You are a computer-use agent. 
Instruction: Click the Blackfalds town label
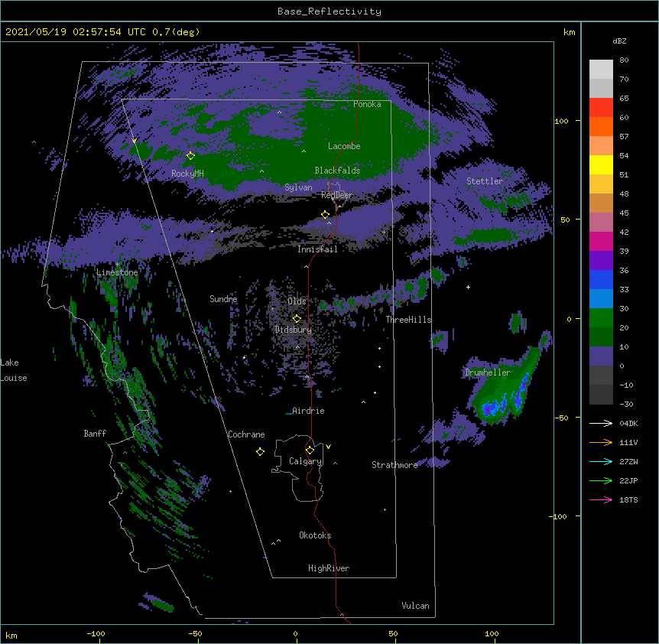[x=337, y=171]
